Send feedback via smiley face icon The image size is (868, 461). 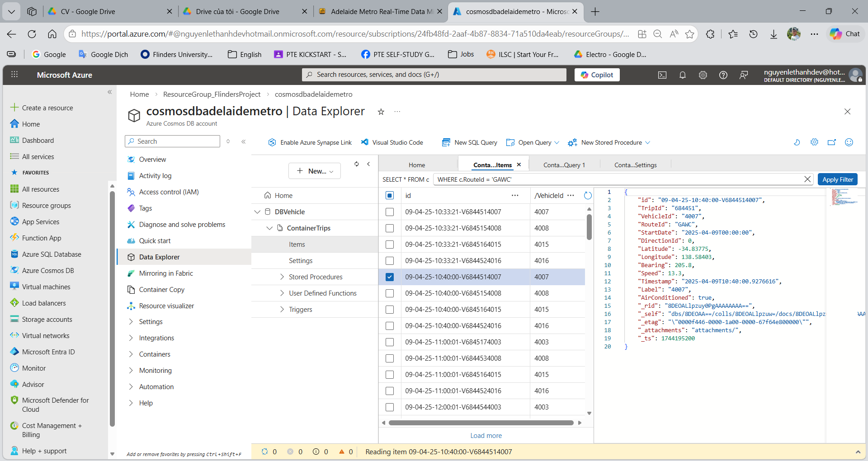pyautogui.click(x=849, y=142)
